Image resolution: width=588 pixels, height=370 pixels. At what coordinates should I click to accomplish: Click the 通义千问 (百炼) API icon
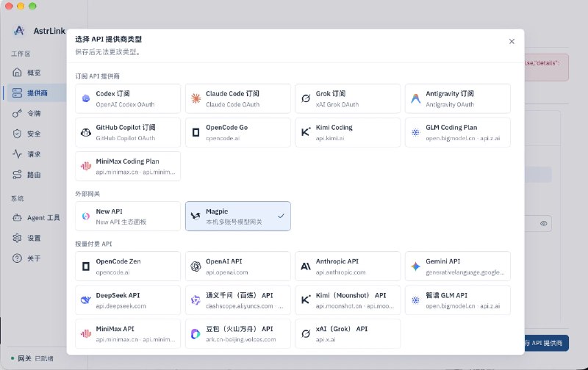click(x=196, y=300)
